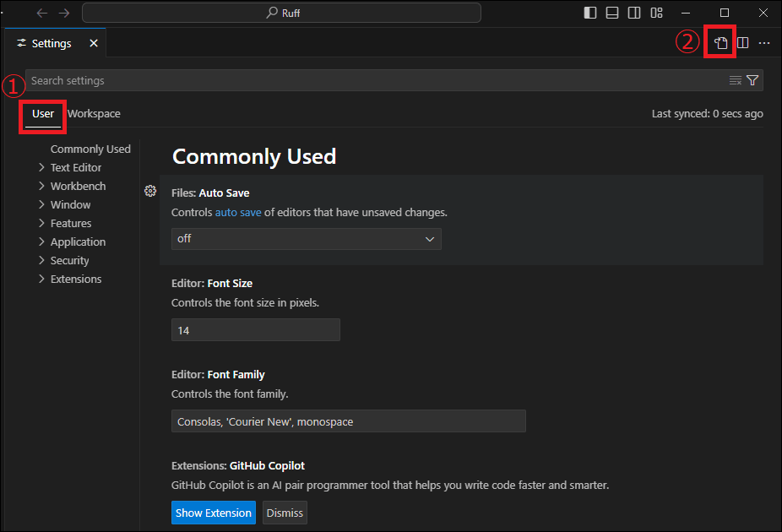
Task: Follow the auto save link
Action: pos(238,213)
